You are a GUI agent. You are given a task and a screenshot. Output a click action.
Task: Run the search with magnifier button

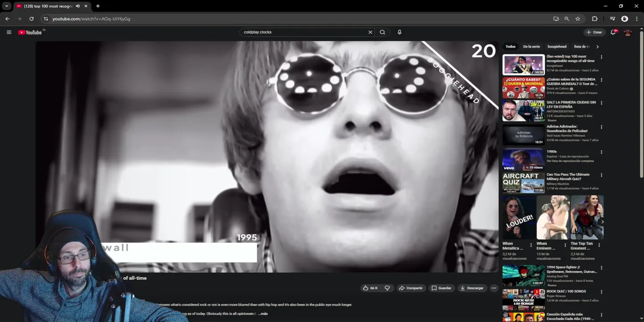[382, 32]
